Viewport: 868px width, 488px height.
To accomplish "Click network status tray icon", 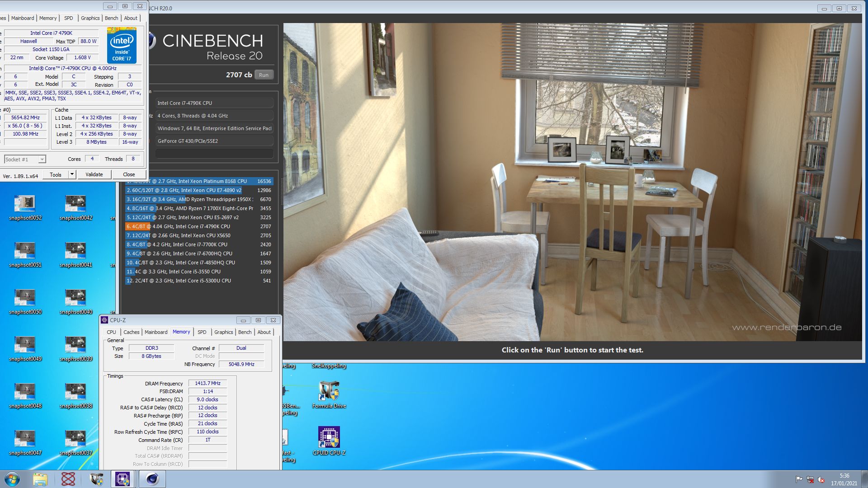I will point(810,479).
